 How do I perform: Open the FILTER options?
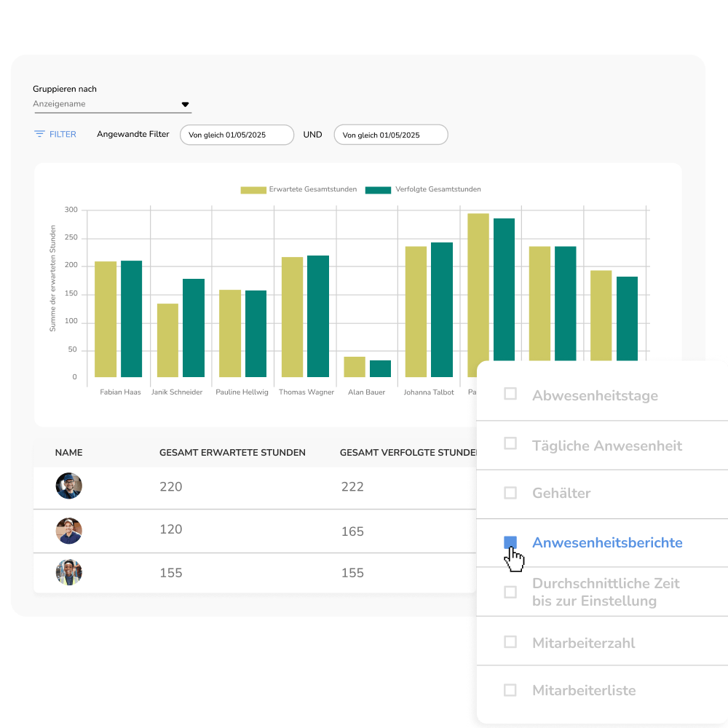coord(55,134)
